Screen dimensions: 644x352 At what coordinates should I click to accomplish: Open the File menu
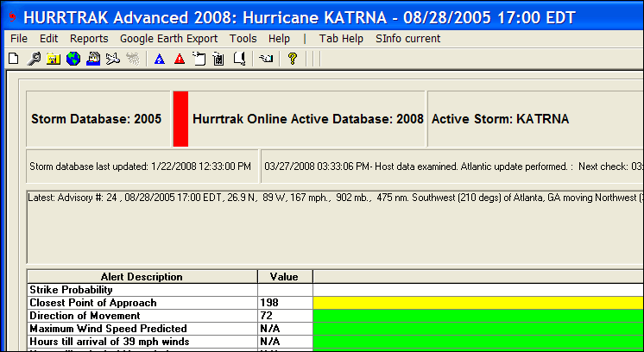point(19,39)
